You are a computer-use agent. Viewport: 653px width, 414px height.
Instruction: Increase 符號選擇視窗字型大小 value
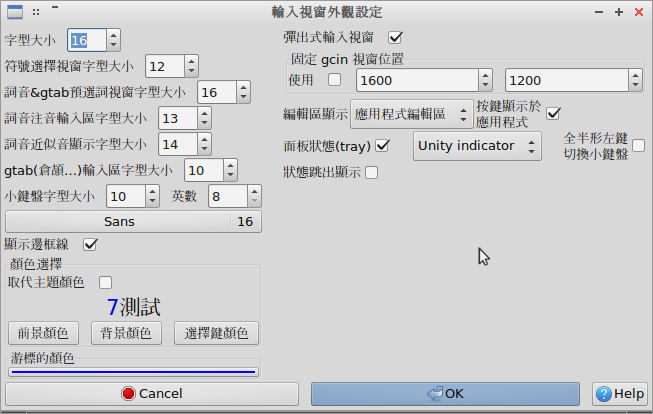(191, 62)
